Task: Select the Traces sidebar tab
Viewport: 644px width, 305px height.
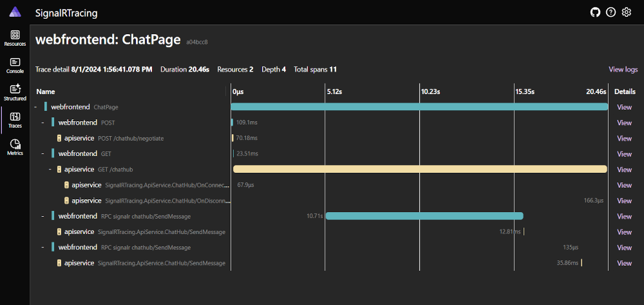Action: [x=15, y=120]
